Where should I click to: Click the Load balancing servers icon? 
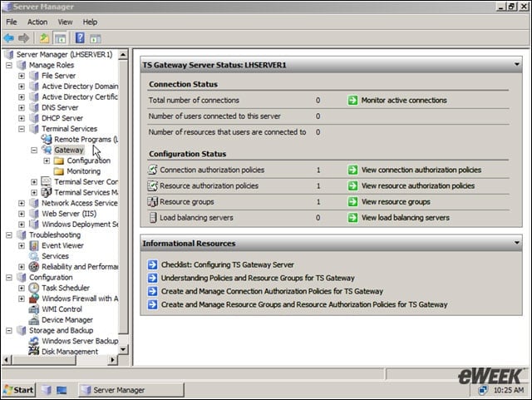153,217
